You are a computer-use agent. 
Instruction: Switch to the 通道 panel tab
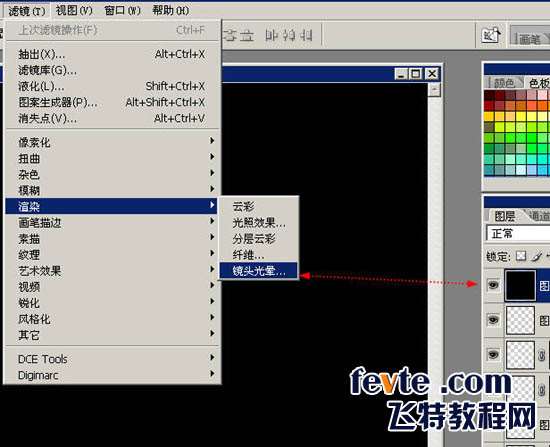[x=539, y=216]
